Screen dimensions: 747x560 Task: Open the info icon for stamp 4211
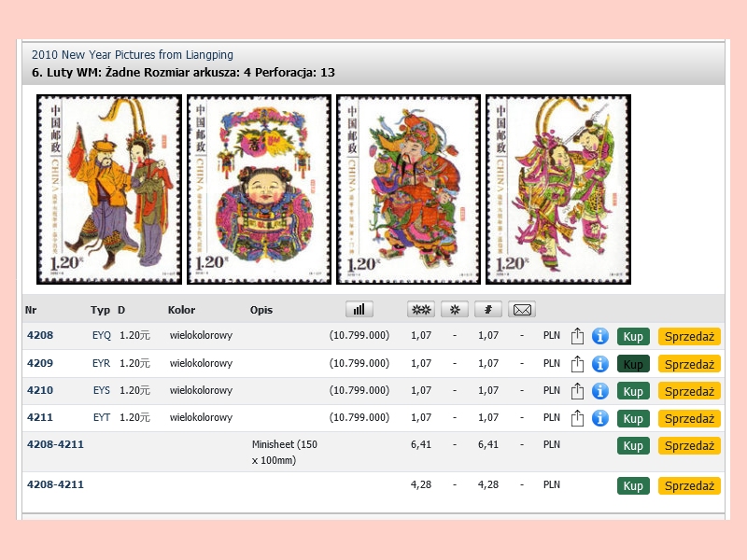coord(600,418)
